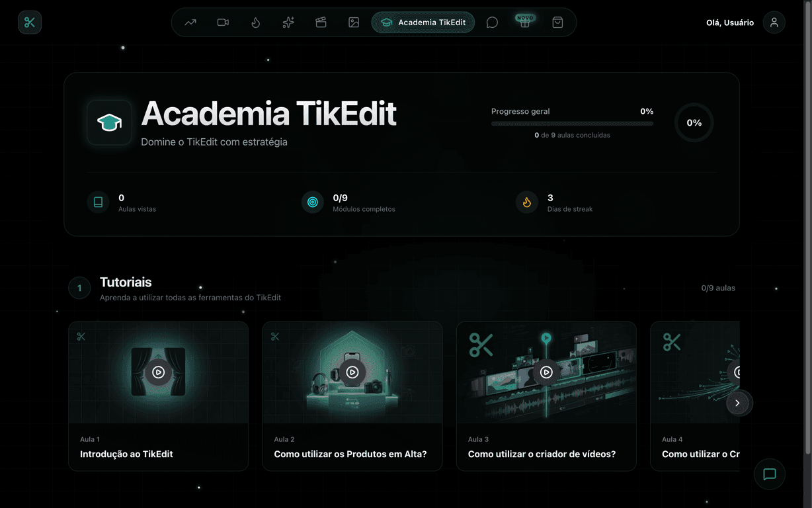Click the Olá, Usuário greeting
The height and width of the screenshot is (508, 812).
tap(730, 22)
